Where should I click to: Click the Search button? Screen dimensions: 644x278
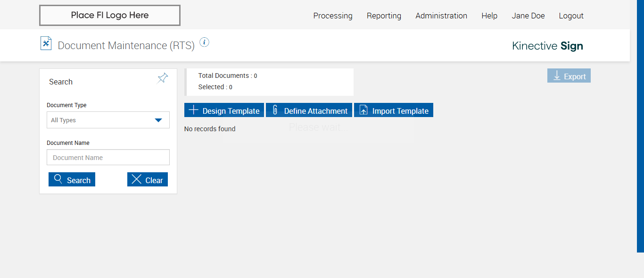pyautogui.click(x=72, y=179)
